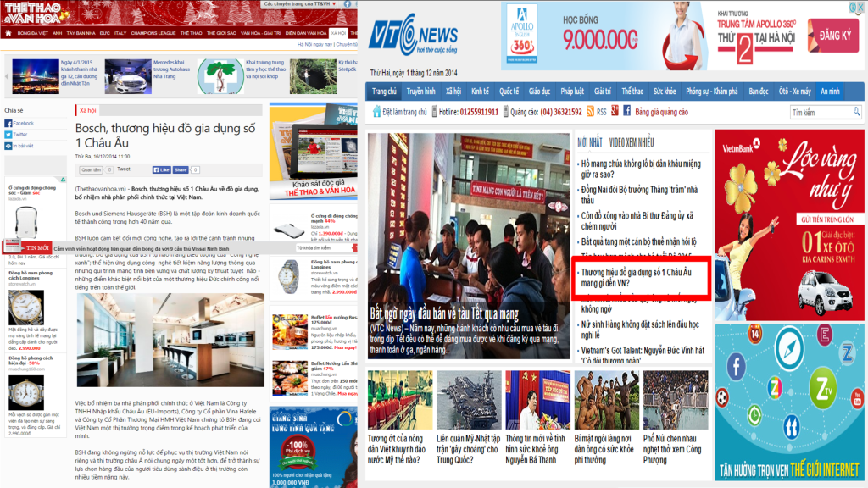Open An ninh in VTC News nav

pyautogui.click(x=830, y=91)
